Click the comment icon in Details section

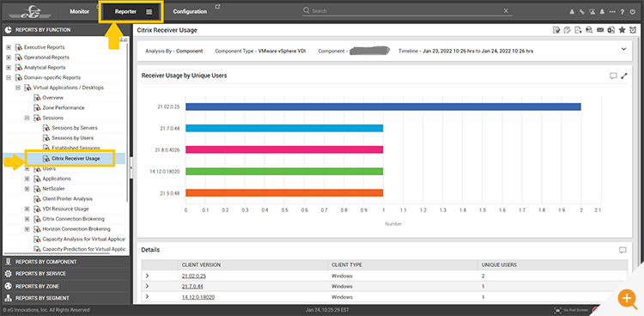point(623,250)
